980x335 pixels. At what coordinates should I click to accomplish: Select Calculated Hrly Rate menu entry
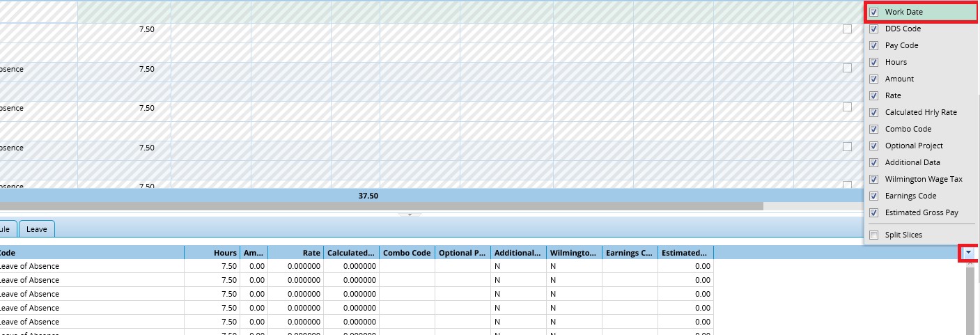pyautogui.click(x=920, y=112)
